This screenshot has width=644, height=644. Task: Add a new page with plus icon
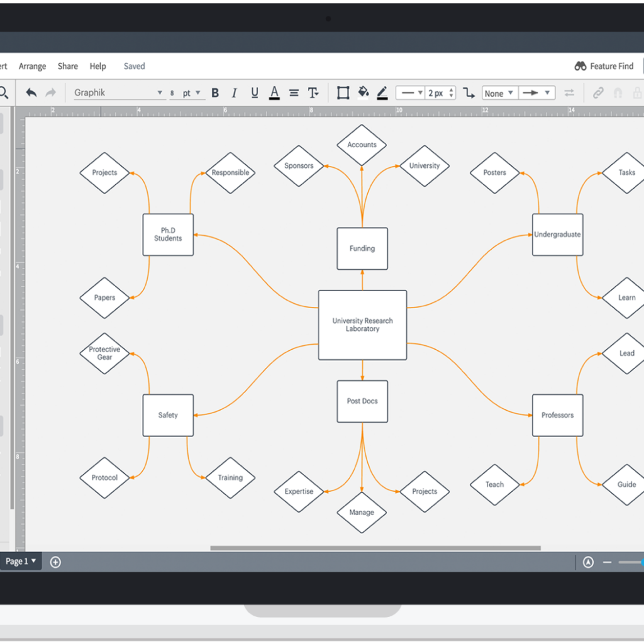click(55, 562)
